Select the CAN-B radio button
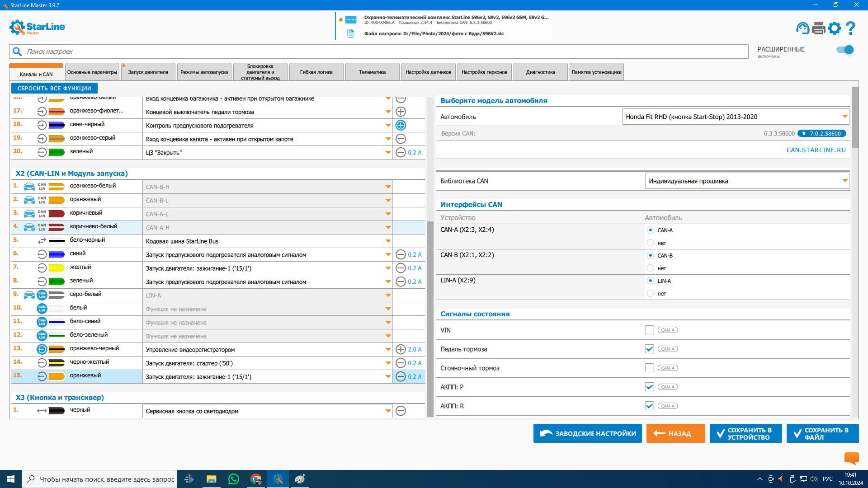The width and height of the screenshot is (868, 488). [x=650, y=255]
